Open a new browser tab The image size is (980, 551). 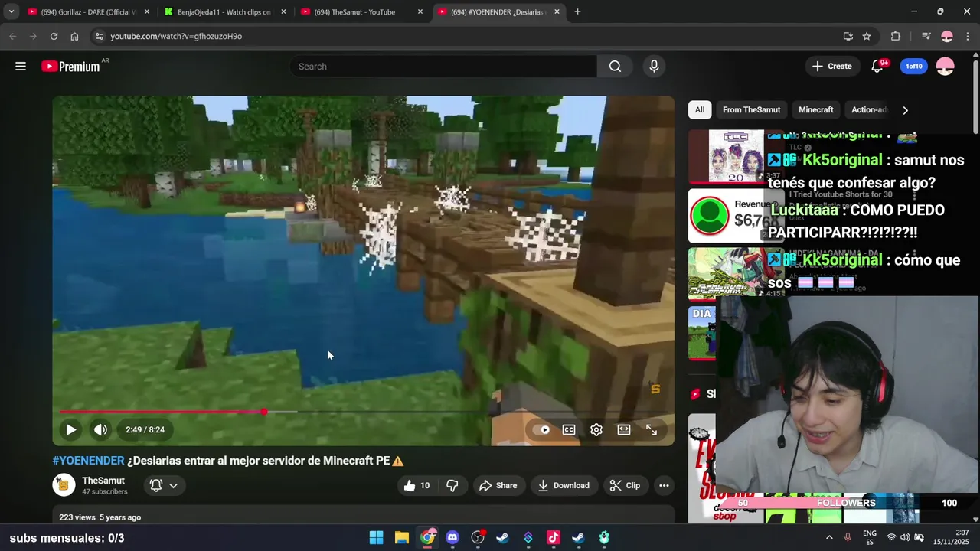point(577,11)
